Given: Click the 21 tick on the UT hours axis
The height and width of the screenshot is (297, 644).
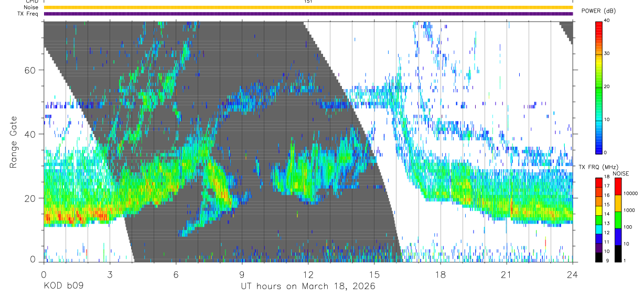Looking at the screenshot, I should pyautogui.click(x=507, y=273).
